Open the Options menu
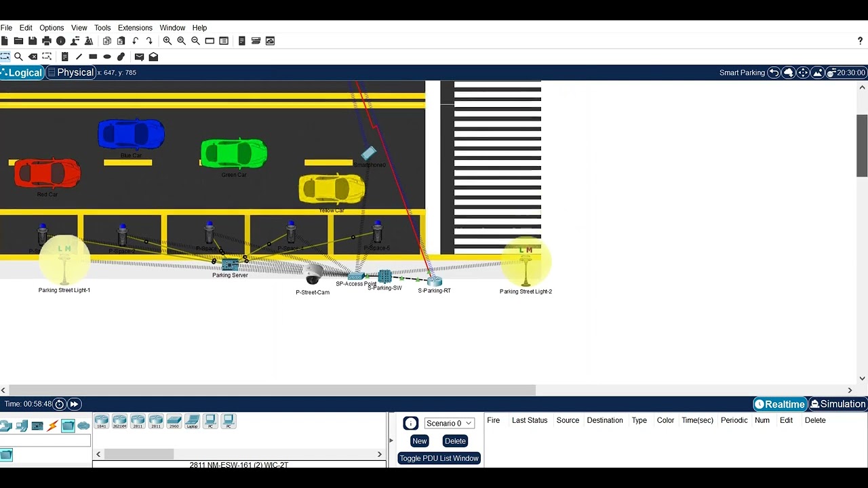The image size is (868, 488). (x=52, y=28)
